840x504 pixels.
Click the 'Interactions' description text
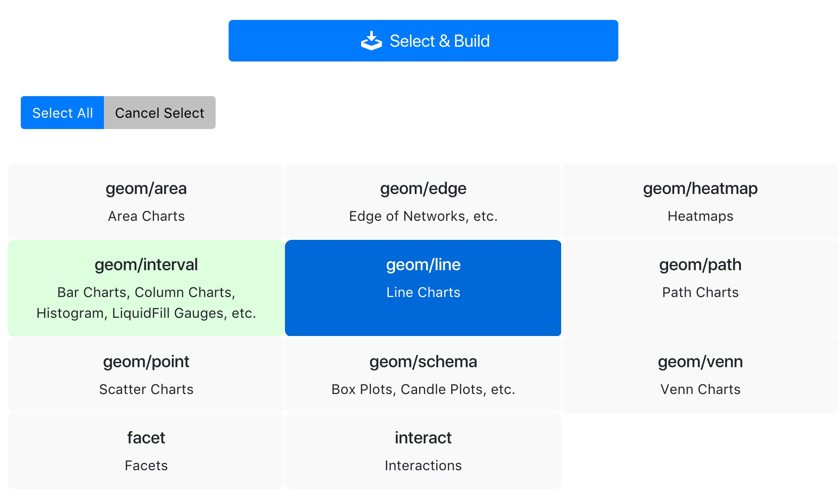pos(423,465)
